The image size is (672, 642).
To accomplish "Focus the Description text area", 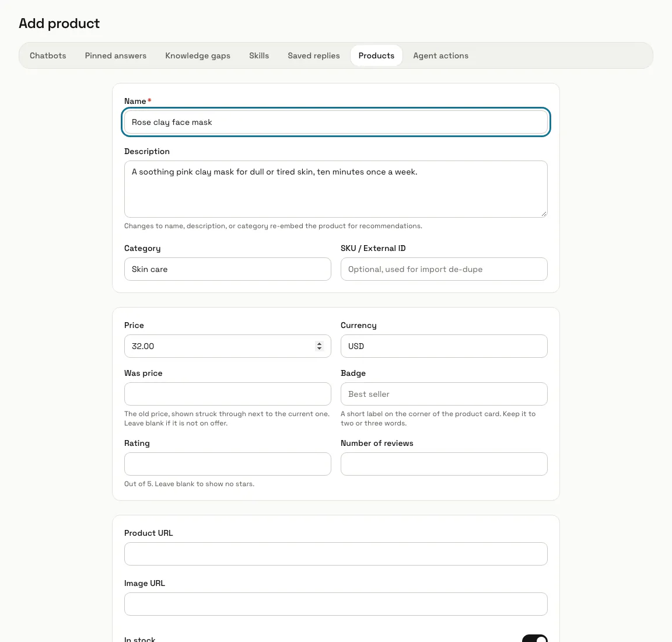I will click(x=335, y=189).
